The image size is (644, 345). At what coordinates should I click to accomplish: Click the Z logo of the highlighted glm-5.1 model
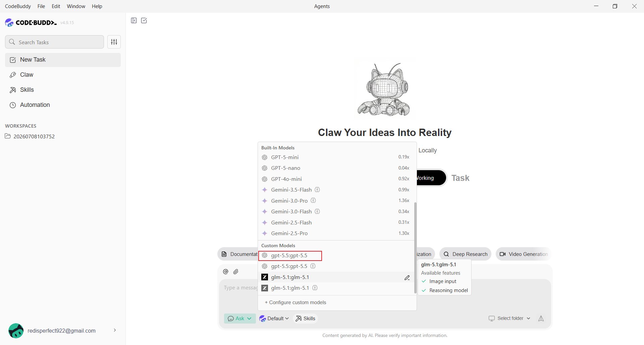(265, 277)
